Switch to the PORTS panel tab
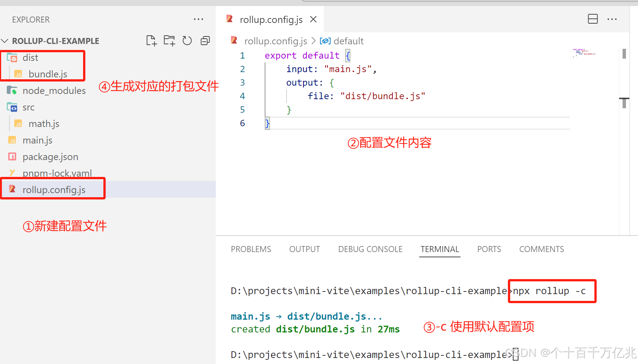 [x=489, y=249]
